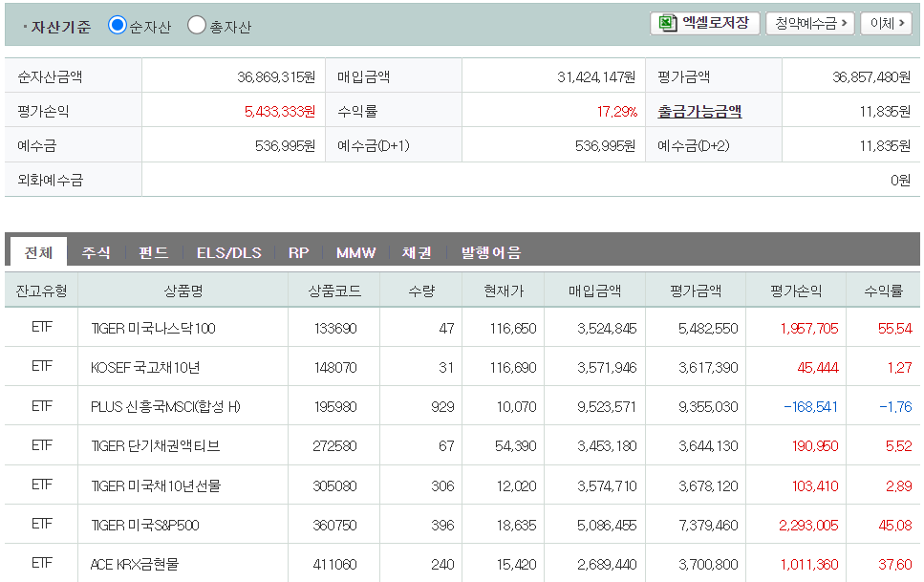This screenshot has height=582, width=924.
Task: Click product code 133690
Action: coord(335,329)
